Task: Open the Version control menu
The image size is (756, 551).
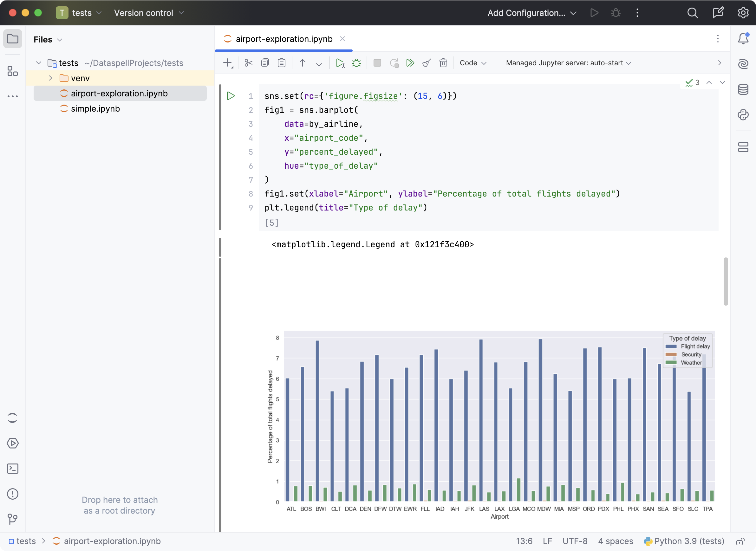Action: (148, 13)
